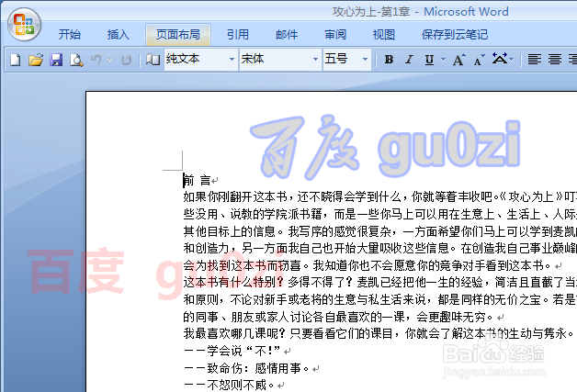The width and height of the screenshot is (577, 392).
Task: Save the document with floppy icon
Action: (x=56, y=60)
